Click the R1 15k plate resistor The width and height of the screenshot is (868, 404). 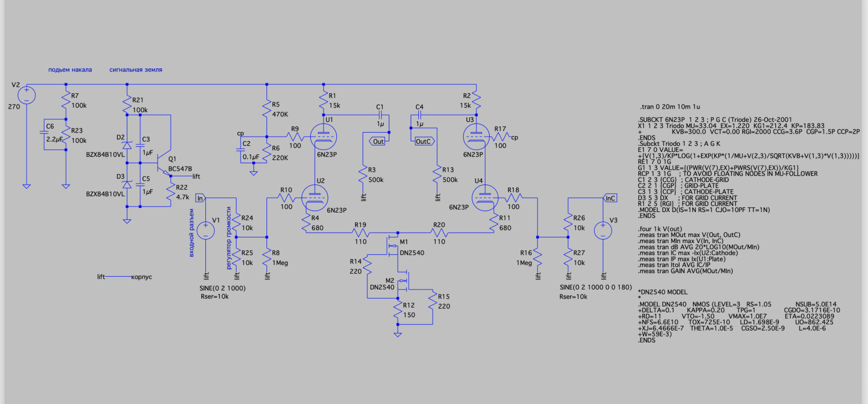[x=324, y=100]
